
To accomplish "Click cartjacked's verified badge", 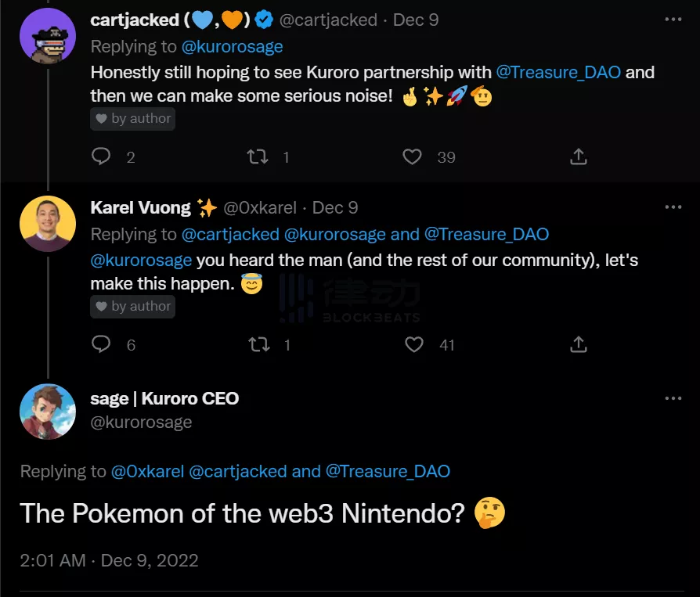I will pyautogui.click(x=264, y=20).
